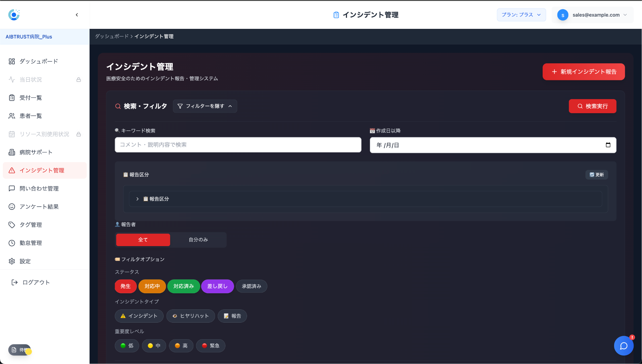This screenshot has height=364, width=642.
Task: Collapse filters with フィルターを隠す
Action: pyautogui.click(x=205, y=106)
